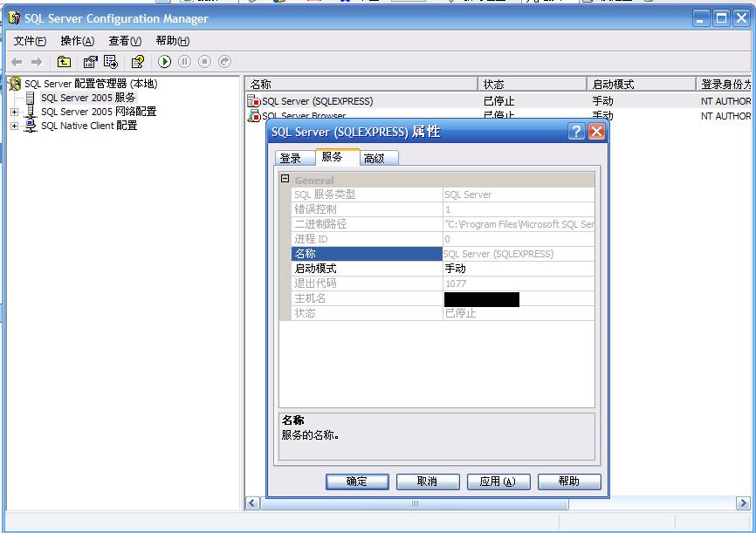Open the 查看(V) menu
The image size is (756, 533).
pyautogui.click(x=125, y=41)
